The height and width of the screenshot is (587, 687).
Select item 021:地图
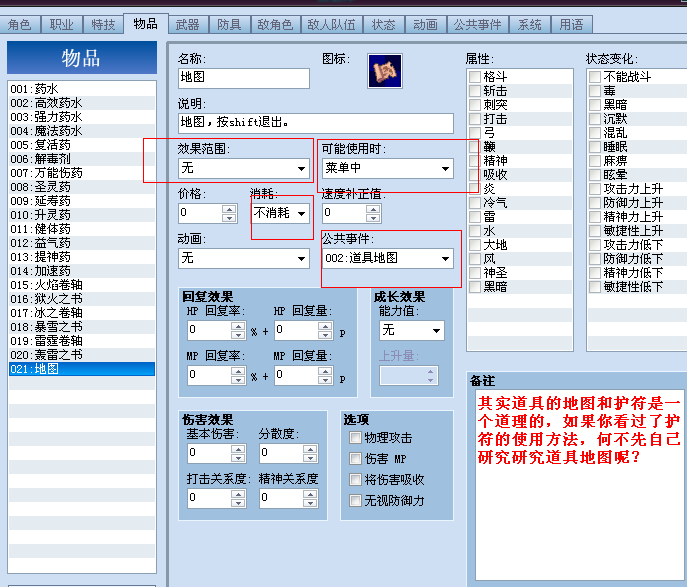click(x=82, y=369)
